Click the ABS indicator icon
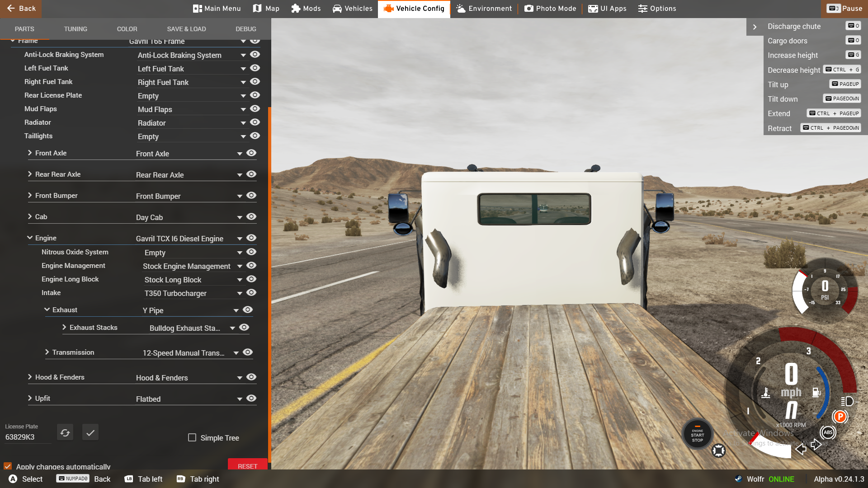The width and height of the screenshot is (868, 488). 828,432
